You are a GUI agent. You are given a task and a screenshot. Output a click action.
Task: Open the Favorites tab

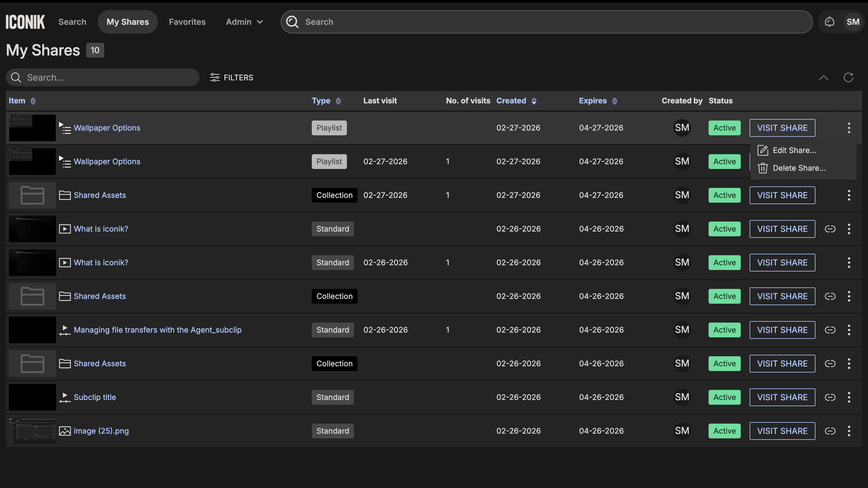[x=187, y=22]
